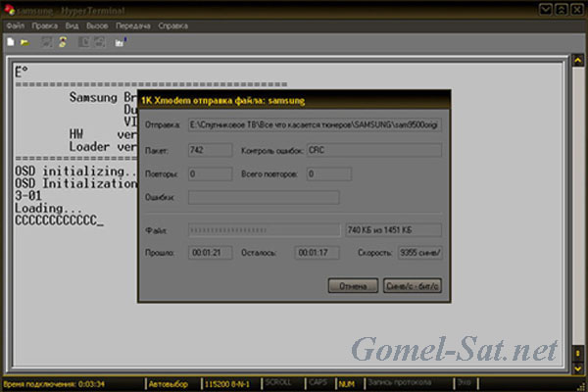Click the Xmodem dialog title bar
The width and height of the screenshot is (588, 392).
coord(294,100)
